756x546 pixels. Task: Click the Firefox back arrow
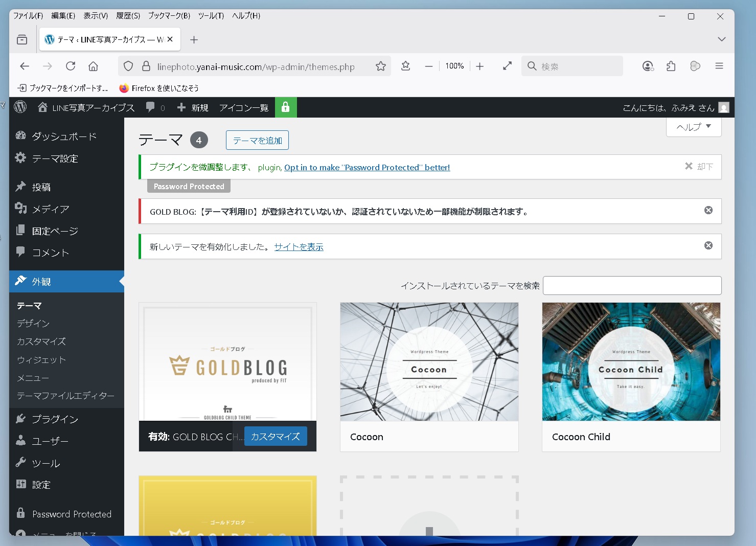coord(25,66)
